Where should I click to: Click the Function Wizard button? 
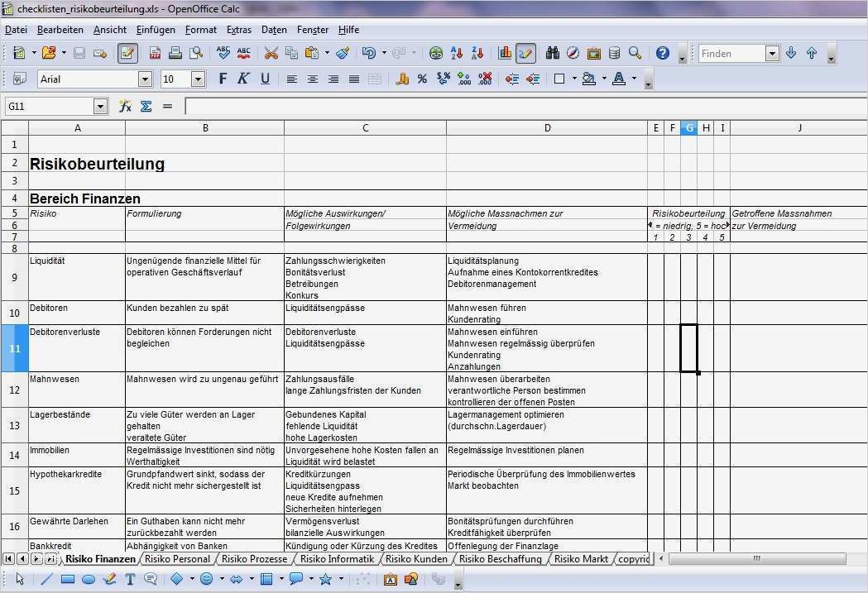click(127, 106)
